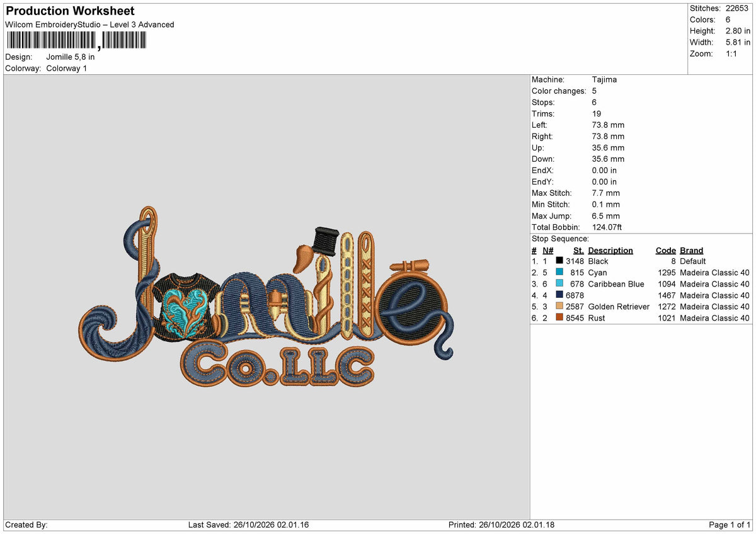Click the EndY value 0.00 in
This screenshot has width=756, height=534.
click(x=605, y=181)
